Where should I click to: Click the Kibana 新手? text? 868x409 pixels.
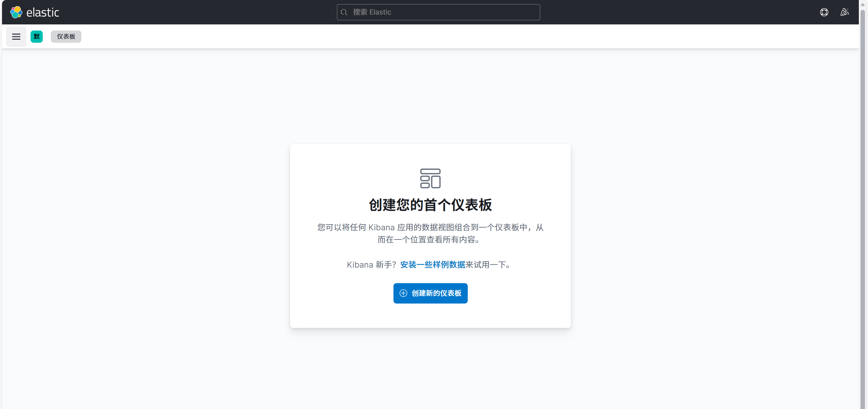(371, 265)
